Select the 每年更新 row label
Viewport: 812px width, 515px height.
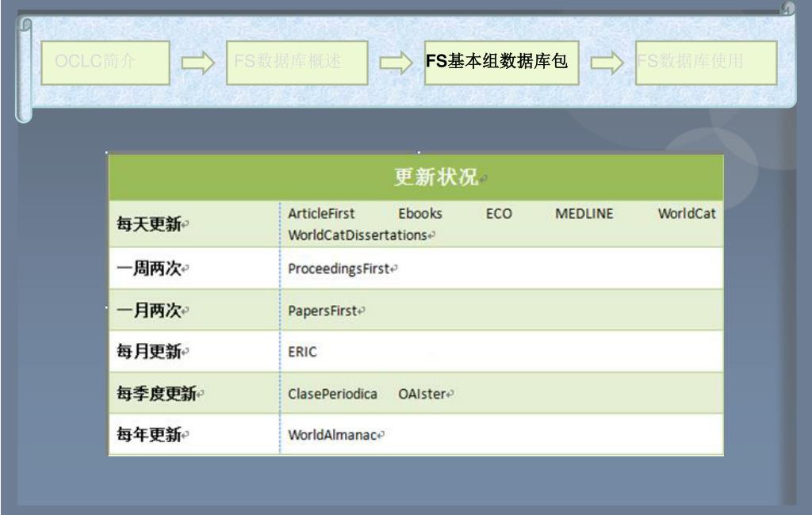pyautogui.click(x=149, y=434)
